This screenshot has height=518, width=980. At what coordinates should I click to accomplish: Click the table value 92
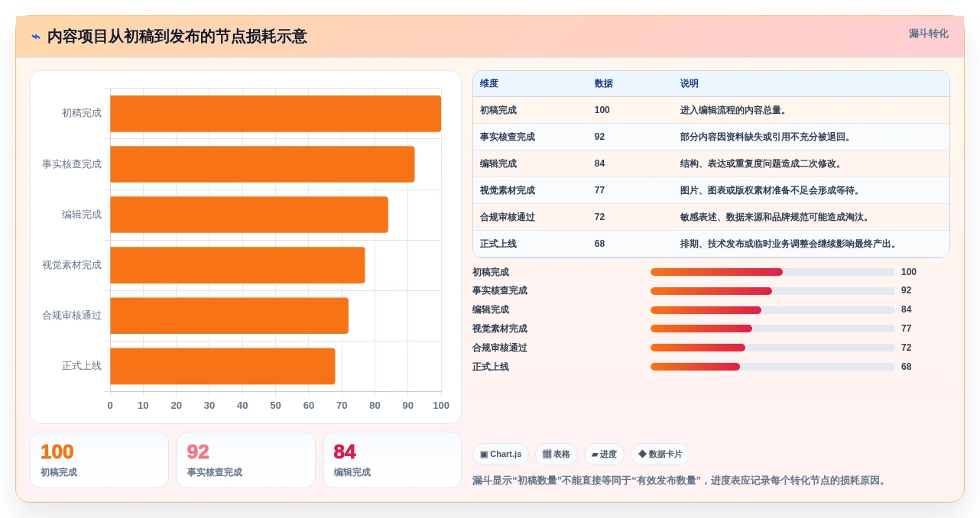(599, 137)
